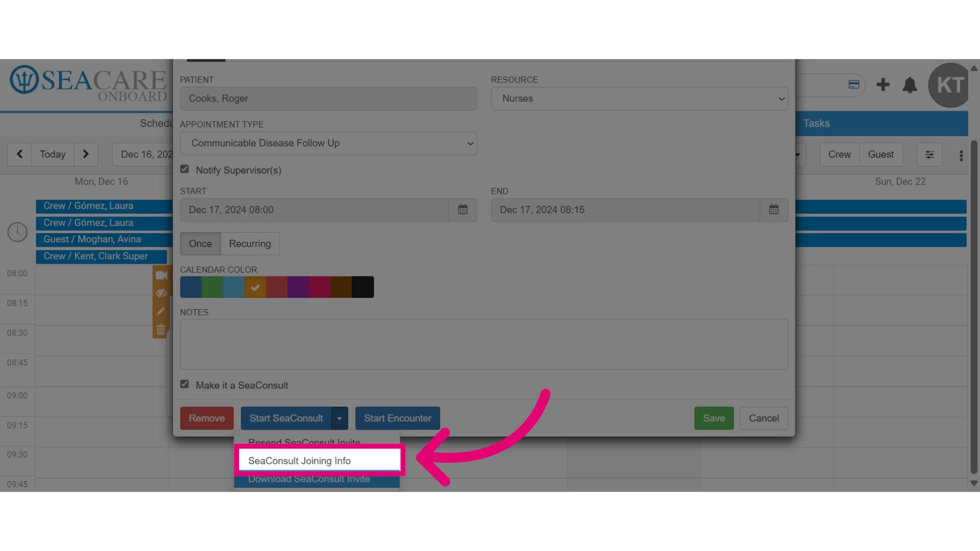Open the vertical three-dot more menu
980x551 pixels.
pyautogui.click(x=961, y=156)
